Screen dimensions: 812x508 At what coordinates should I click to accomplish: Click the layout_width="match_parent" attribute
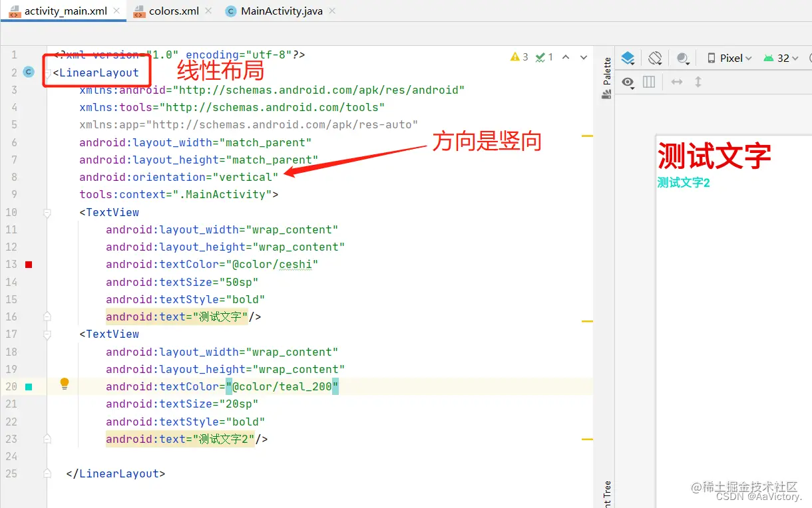195,142
